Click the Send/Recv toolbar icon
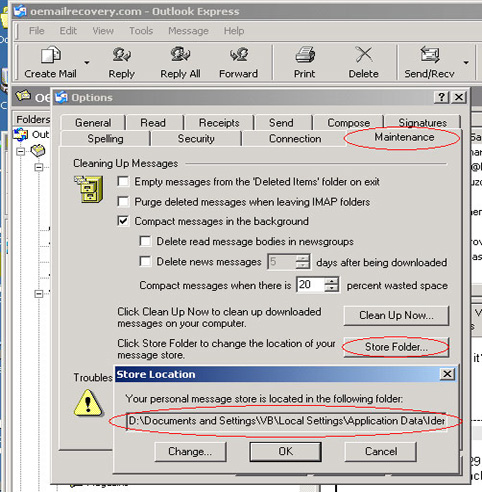Image resolution: width=482 pixels, height=492 pixels. click(x=429, y=55)
